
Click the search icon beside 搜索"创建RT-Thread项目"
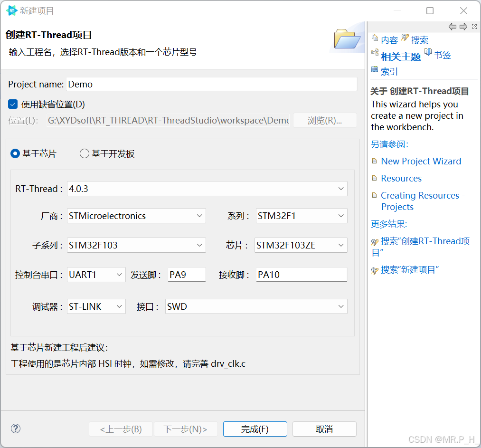tap(375, 242)
